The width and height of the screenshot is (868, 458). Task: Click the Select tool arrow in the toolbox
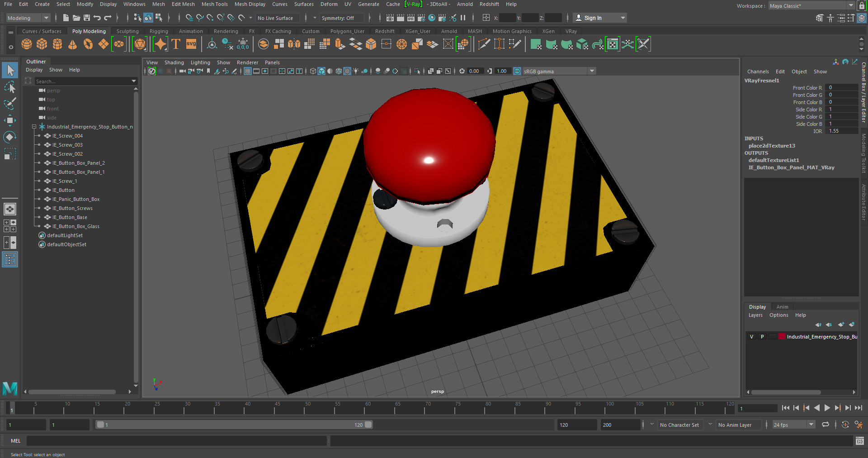10,70
